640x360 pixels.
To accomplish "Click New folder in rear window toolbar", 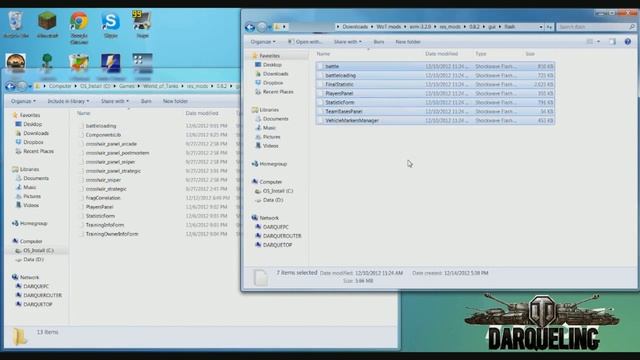I will [x=175, y=101].
